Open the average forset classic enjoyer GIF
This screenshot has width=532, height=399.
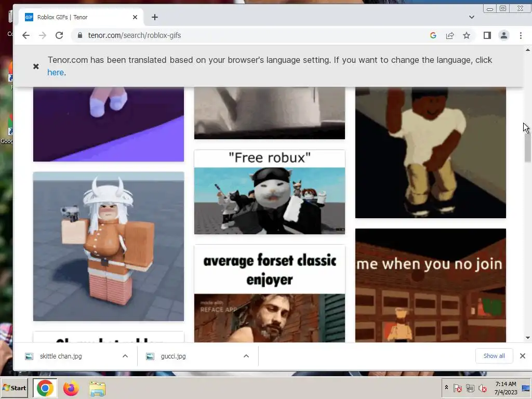[x=270, y=293]
